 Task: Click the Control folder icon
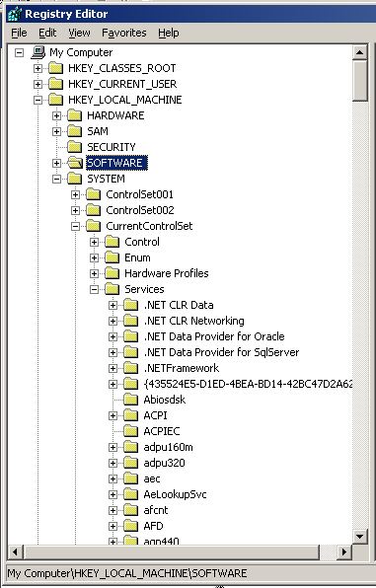point(113,241)
